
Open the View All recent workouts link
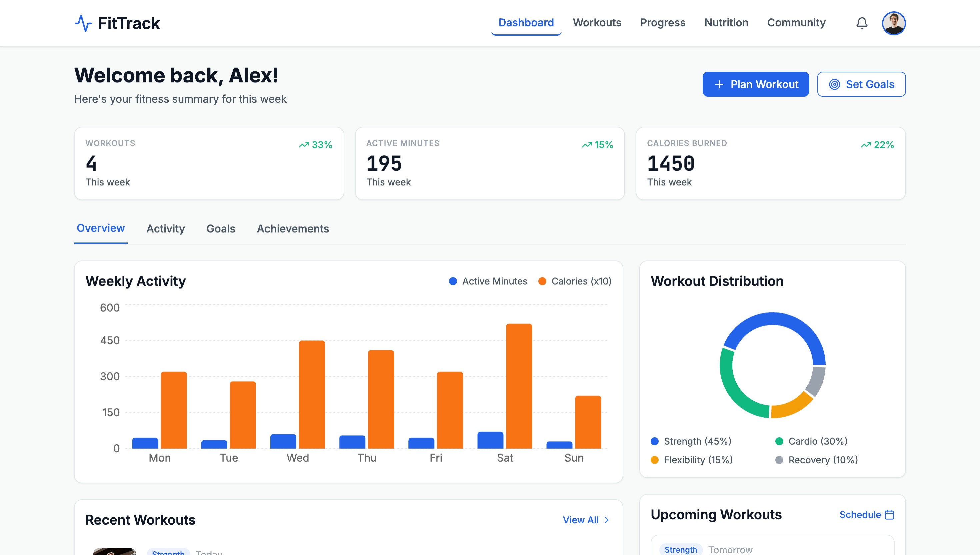click(x=580, y=520)
